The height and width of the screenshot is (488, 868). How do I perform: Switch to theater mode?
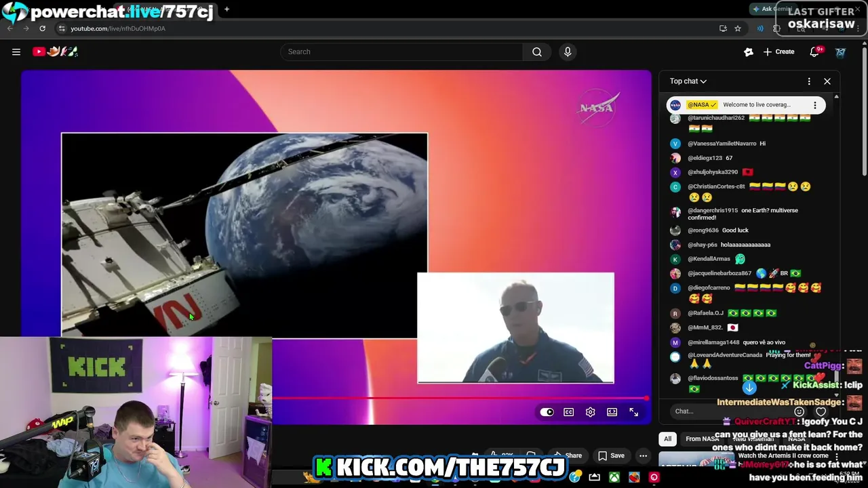tap(612, 412)
